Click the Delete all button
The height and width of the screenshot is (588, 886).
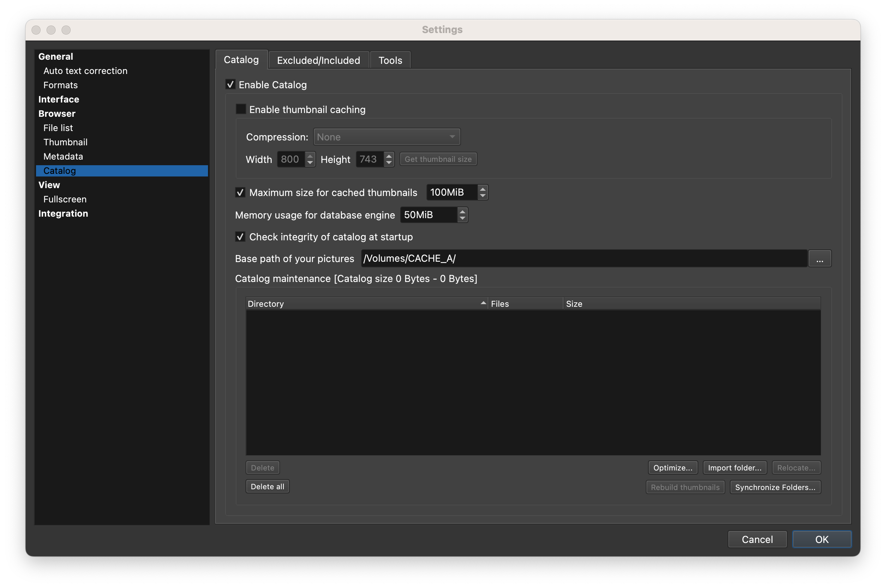267,487
